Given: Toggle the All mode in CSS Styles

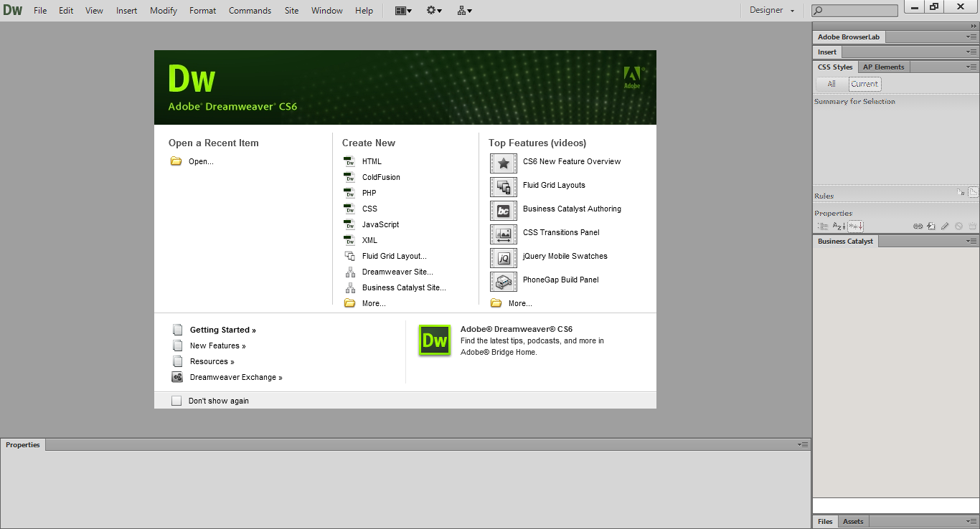Looking at the screenshot, I should tap(831, 84).
